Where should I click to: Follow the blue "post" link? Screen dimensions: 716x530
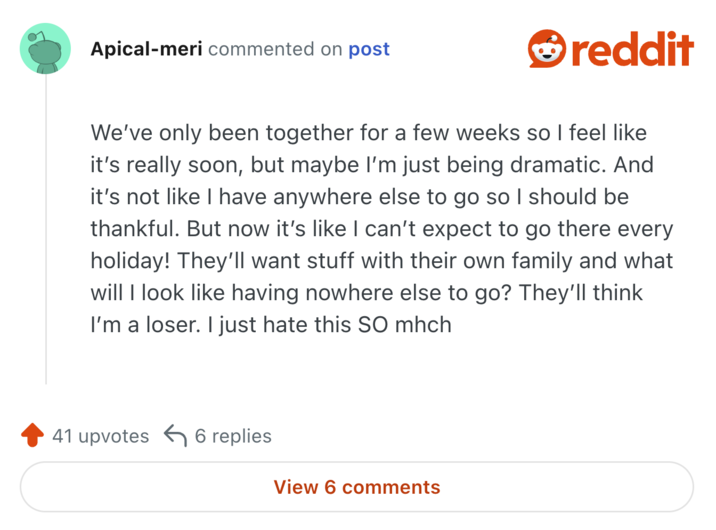369,49
